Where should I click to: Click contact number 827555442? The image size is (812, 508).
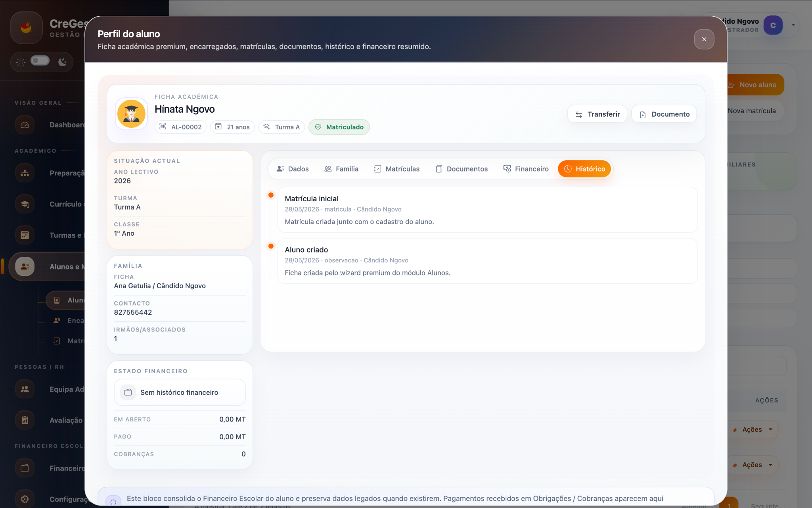[x=133, y=312]
